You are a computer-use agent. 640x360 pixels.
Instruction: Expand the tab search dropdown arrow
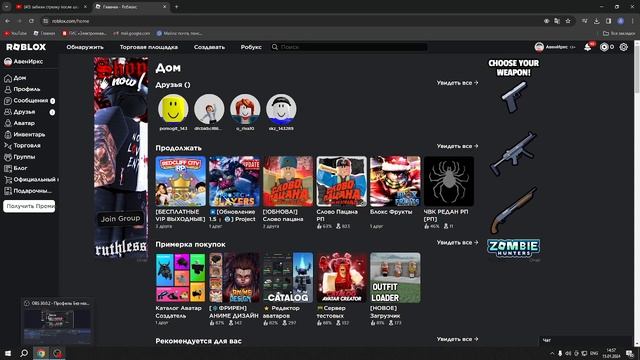pyautogui.click(x=7, y=7)
